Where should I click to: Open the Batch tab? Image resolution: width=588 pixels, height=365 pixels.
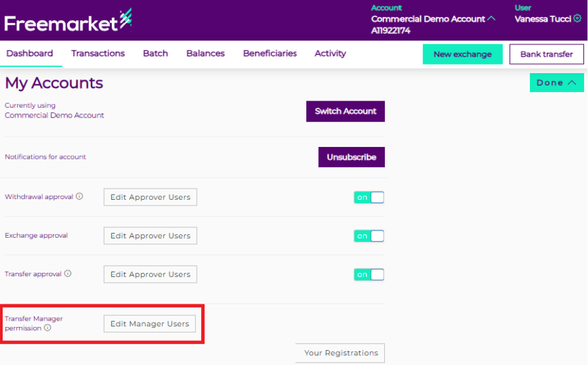[155, 54]
